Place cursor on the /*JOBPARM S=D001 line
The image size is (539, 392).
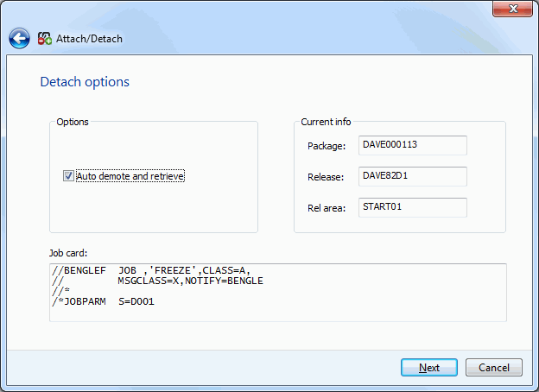pos(103,301)
